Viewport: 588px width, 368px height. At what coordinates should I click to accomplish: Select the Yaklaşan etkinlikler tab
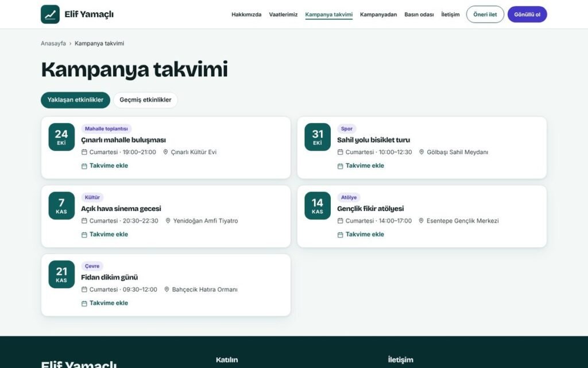[x=75, y=100]
